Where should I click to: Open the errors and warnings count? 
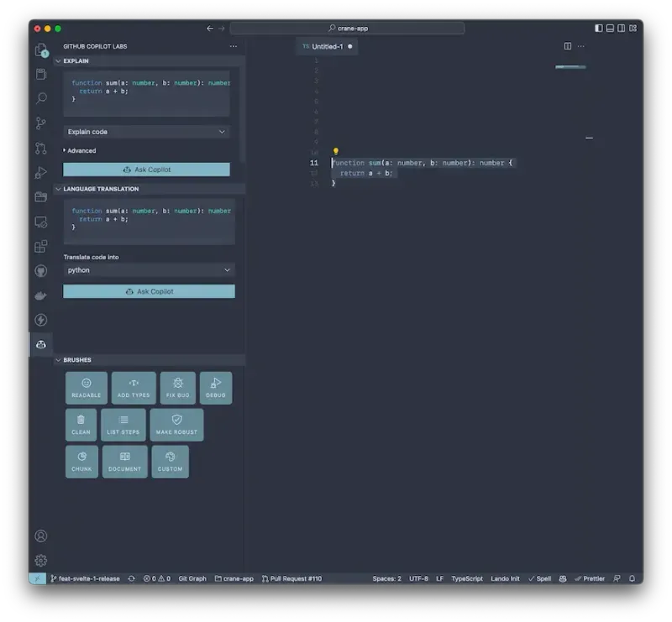[157, 578]
